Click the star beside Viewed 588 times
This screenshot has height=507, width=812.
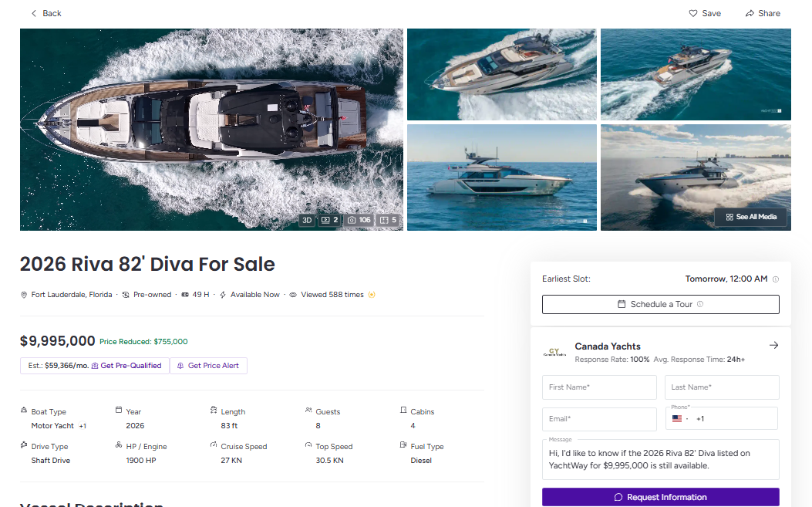coord(371,294)
